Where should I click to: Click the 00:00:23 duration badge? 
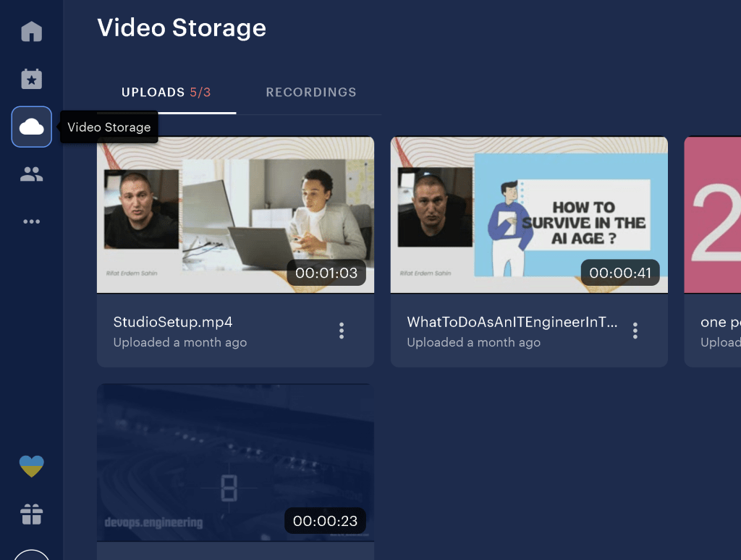tap(325, 521)
